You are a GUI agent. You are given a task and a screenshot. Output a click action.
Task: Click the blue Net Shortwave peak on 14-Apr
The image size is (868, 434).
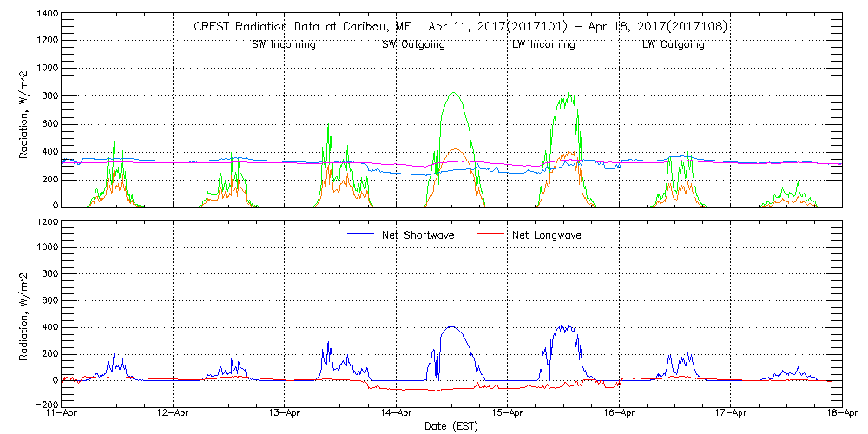tap(450, 327)
